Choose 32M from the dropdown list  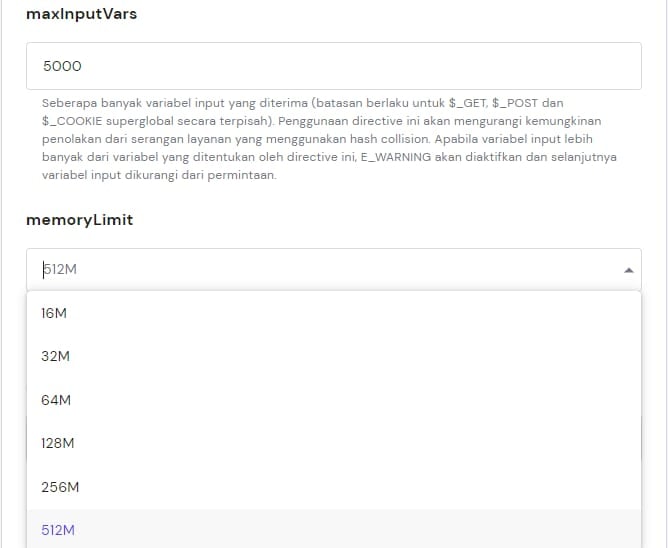coord(55,356)
